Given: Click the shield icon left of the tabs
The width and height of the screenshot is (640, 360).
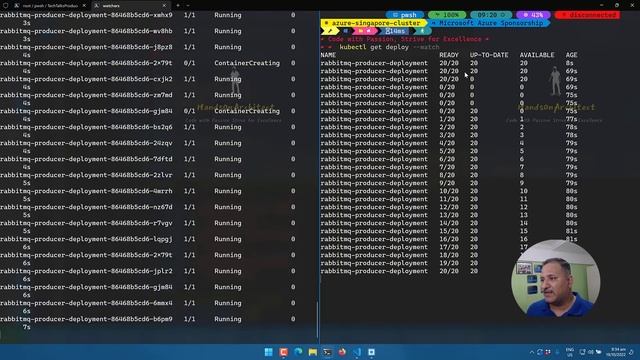Looking at the screenshot, I should 6,6.
